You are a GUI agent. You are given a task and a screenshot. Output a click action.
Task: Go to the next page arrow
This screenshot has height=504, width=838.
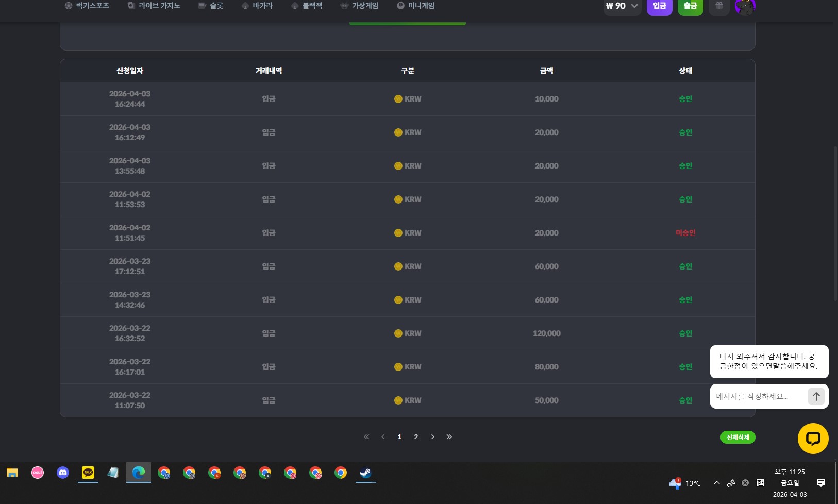point(432,437)
